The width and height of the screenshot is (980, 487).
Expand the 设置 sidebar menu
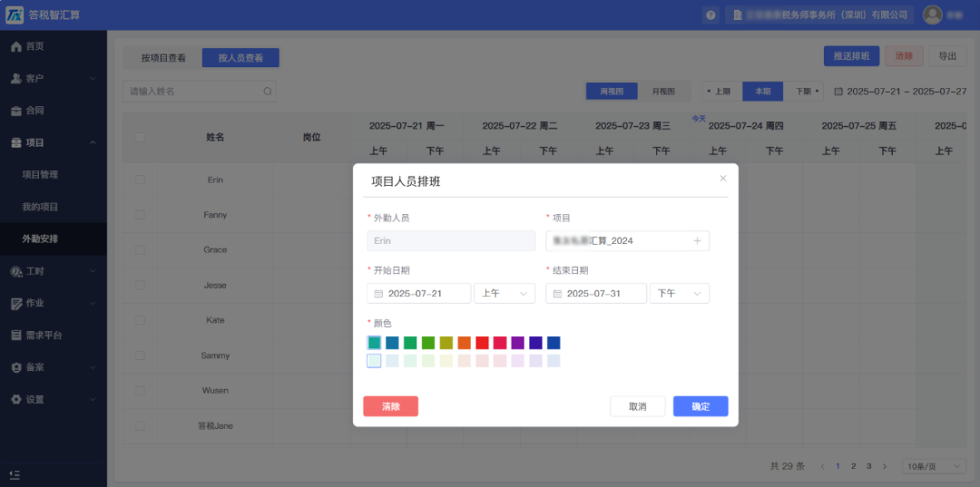coord(54,400)
